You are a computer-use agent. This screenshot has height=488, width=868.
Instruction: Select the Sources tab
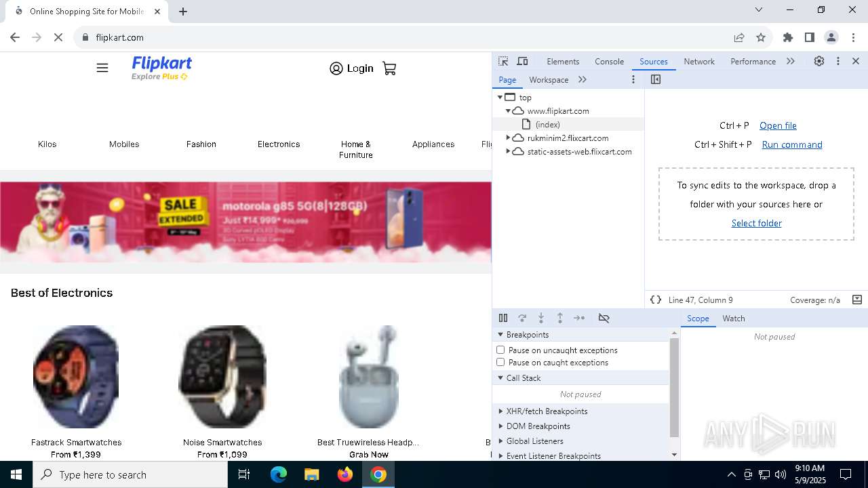point(654,61)
